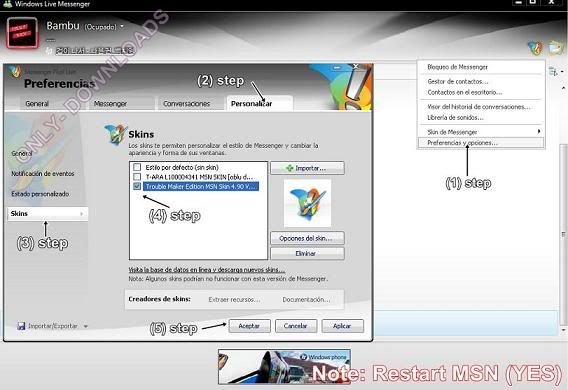Click the Skins section butterfly icon
This screenshot has width=568, height=390.
coord(116,134)
